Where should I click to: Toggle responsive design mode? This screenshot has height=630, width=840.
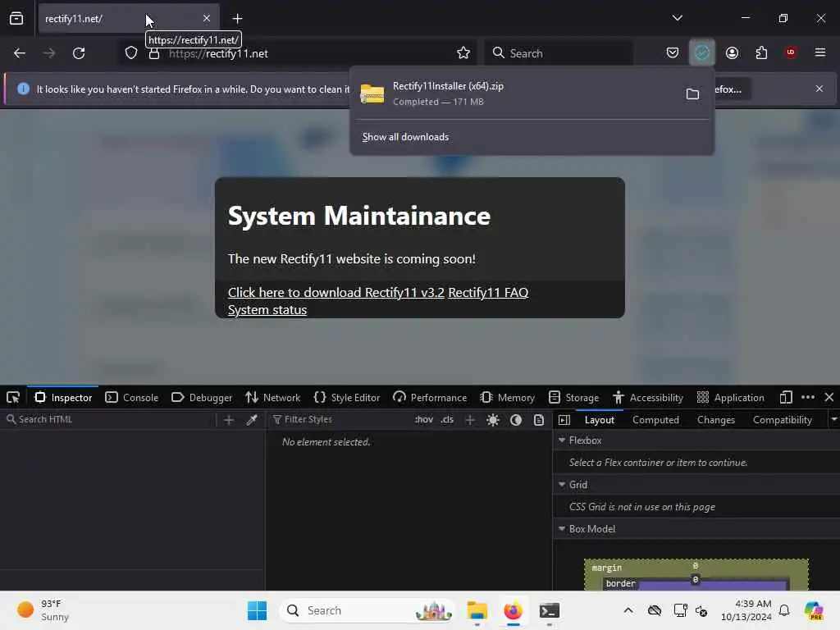coord(786,398)
